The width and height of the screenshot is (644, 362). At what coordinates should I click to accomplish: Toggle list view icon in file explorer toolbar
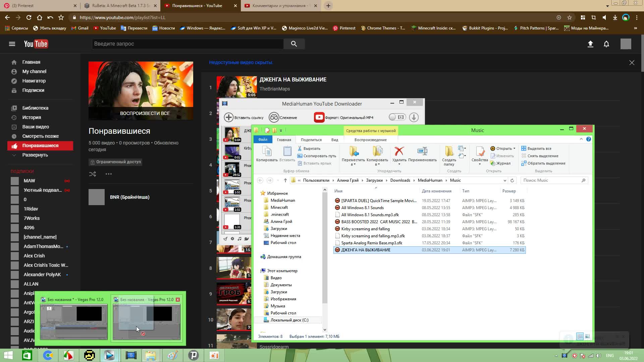[x=580, y=337]
